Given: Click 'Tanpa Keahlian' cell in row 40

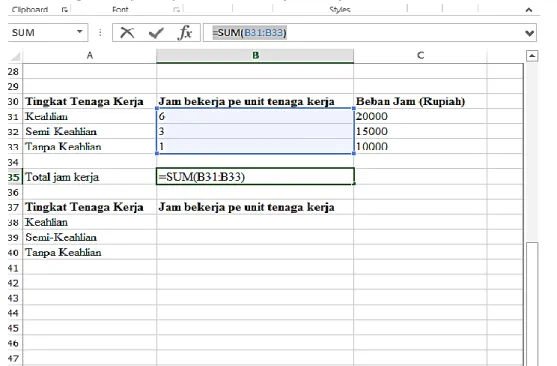Looking at the screenshot, I should coord(90,252).
